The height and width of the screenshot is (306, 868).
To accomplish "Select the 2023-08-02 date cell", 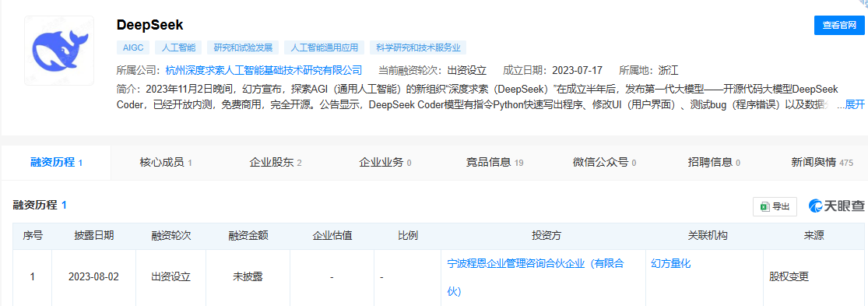I will [x=94, y=277].
